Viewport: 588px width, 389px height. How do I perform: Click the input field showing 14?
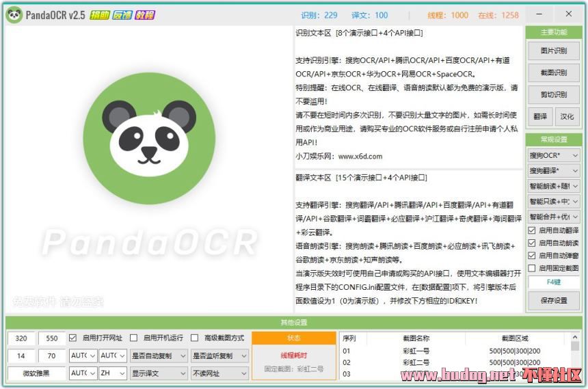[x=21, y=356]
